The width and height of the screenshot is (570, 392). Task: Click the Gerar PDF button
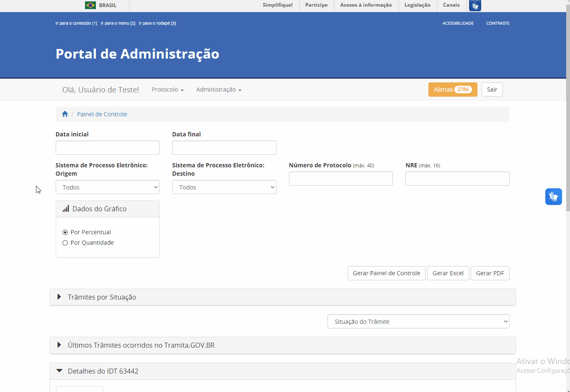tap(490, 273)
